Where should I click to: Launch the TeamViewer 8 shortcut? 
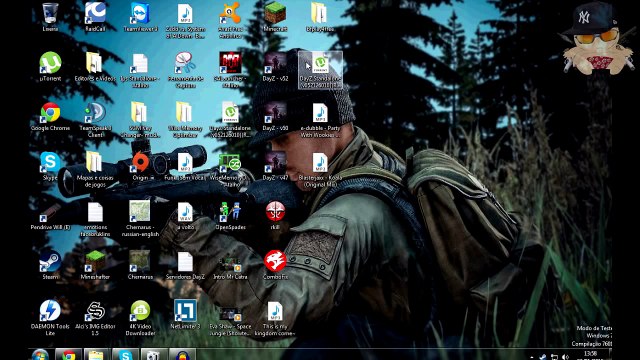(x=140, y=17)
